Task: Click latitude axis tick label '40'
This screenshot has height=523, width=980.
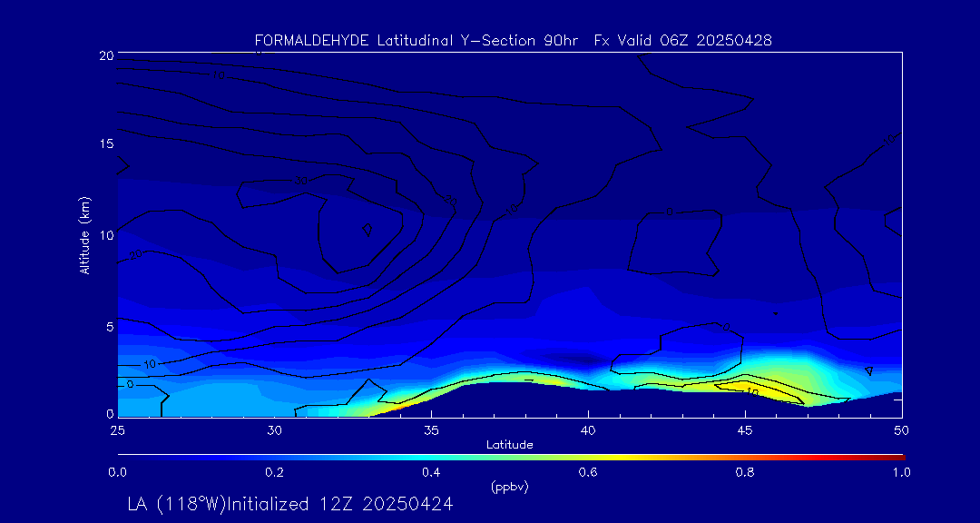Action: point(588,430)
